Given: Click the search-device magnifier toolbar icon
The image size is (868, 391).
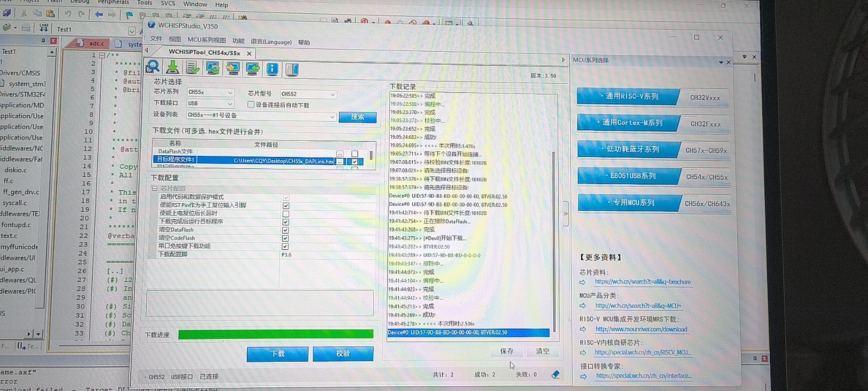Looking at the screenshot, I should [153, 67].
